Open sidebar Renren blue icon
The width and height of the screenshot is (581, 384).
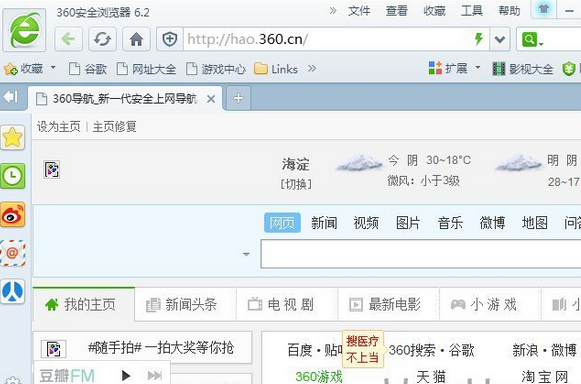tap(13, 291)
